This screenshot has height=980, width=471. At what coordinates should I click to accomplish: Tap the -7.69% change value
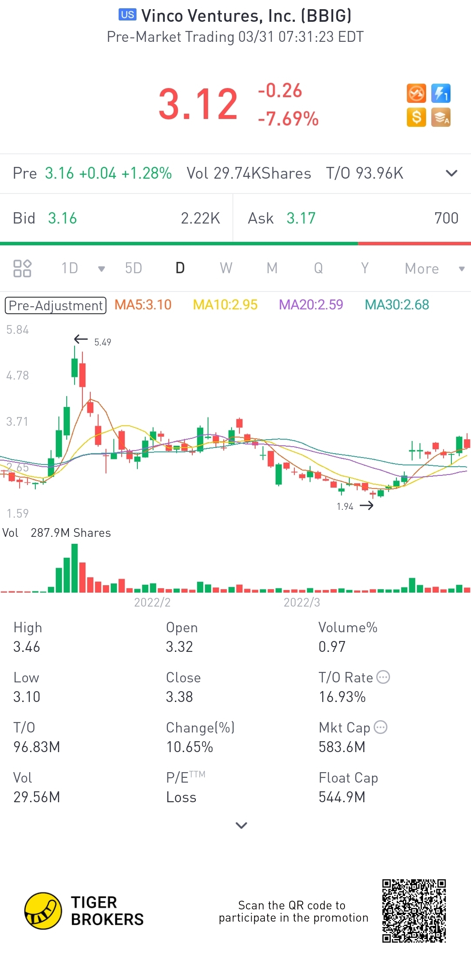click(x=288, y=119)
